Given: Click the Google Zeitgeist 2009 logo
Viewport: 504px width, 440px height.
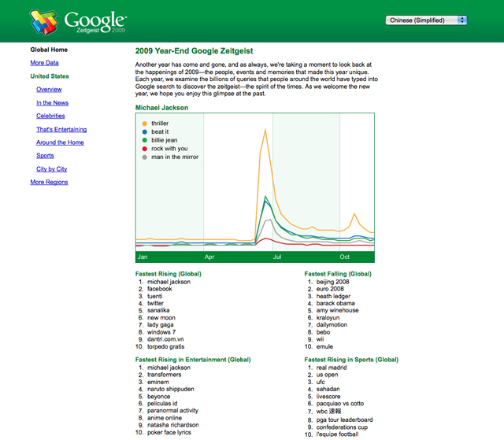Looking at the screenshot, I should [78, 22].
